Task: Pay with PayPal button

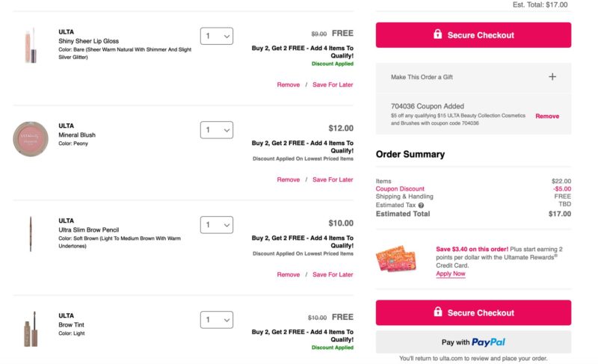Action: coord(473,342)
